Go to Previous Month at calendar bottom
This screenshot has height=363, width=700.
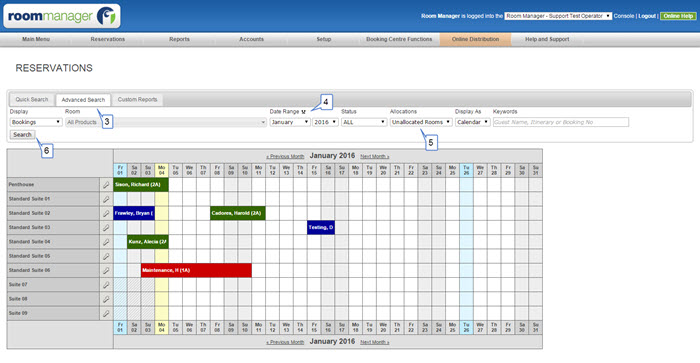pos(285,342)
